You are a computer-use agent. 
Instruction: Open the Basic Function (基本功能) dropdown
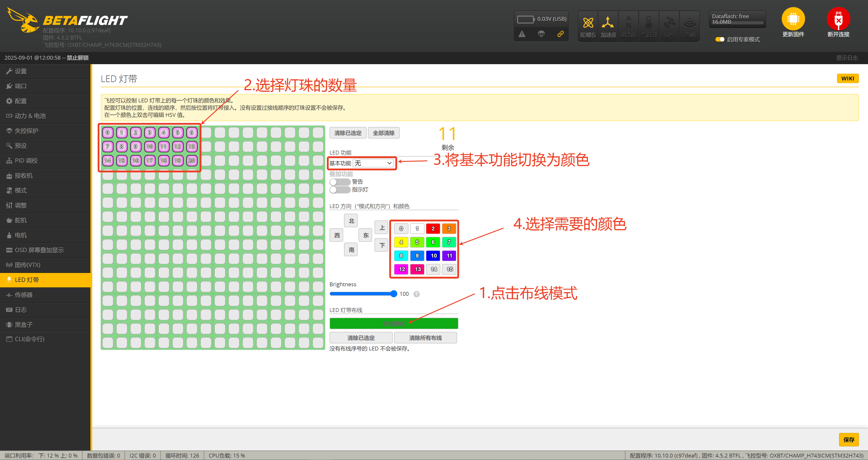[x=373, y=163]
